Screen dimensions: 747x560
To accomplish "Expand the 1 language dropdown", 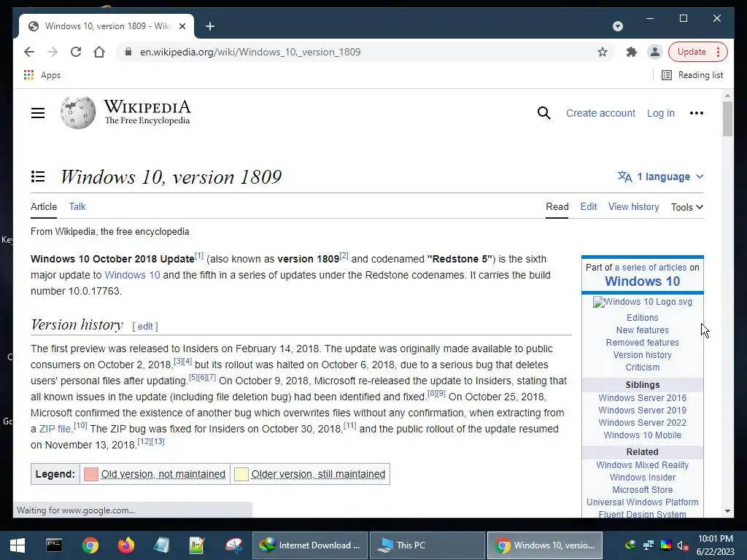I will [660, 176].
